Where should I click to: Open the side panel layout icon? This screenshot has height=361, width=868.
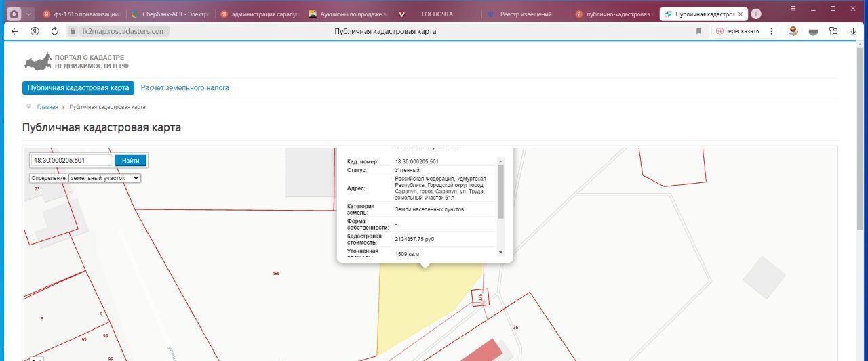[x=833, y=31]
